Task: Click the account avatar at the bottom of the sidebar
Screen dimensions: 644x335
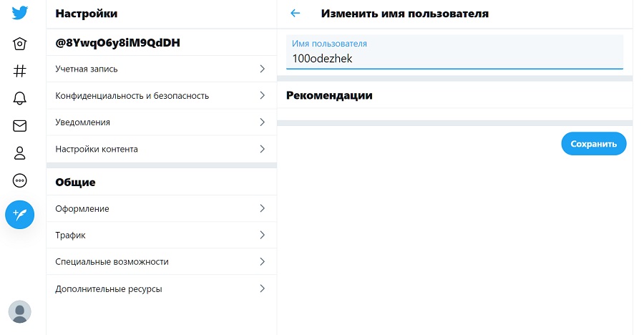Action: 20,311
